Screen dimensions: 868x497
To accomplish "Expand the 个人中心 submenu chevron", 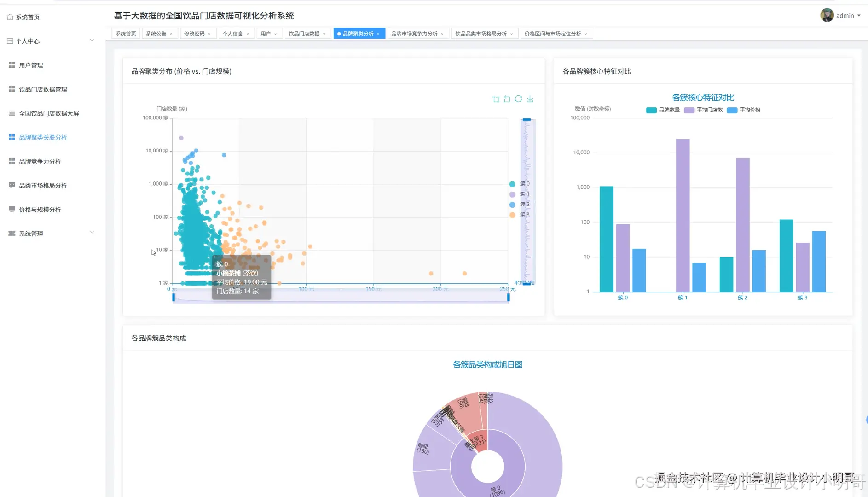I will 92,41.
